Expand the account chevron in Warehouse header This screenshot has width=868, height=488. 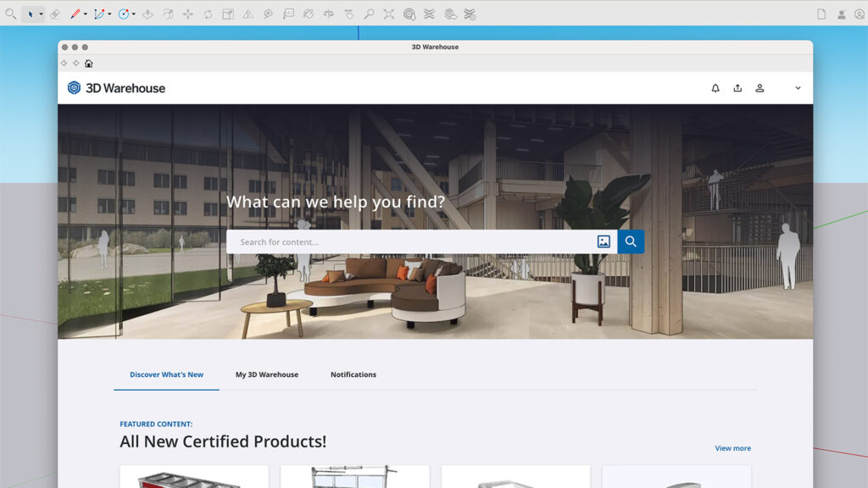(798, 88)
